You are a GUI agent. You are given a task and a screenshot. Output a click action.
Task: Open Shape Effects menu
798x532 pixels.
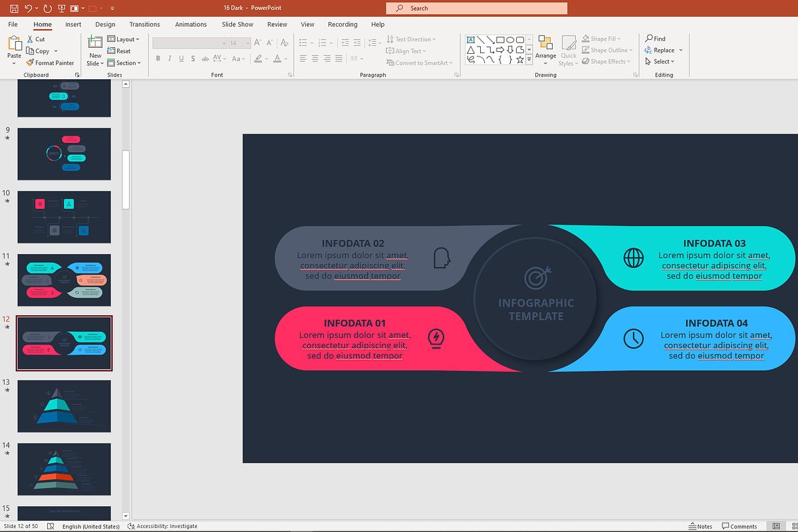pyautogui.click(x=605, y=61)
